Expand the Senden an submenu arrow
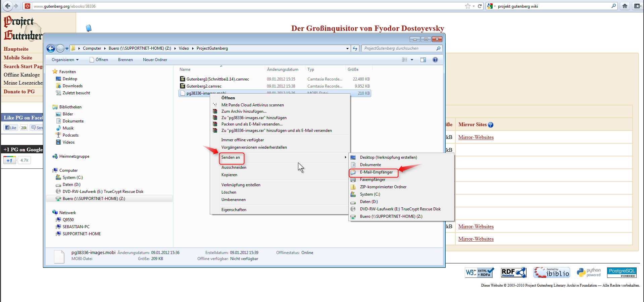644x302 pixels. tap(345, 157)
